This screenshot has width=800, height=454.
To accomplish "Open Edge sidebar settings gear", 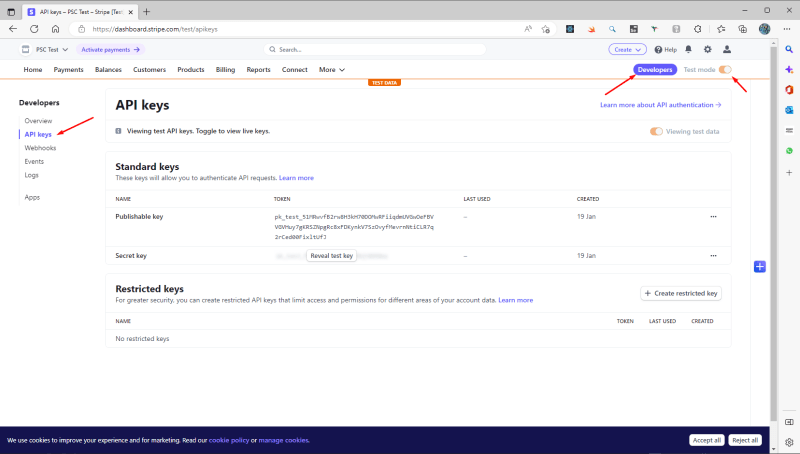I will pos(789,443).
